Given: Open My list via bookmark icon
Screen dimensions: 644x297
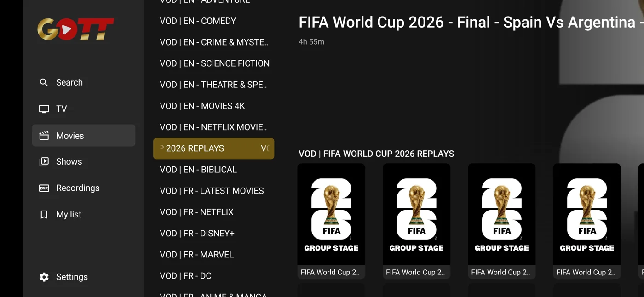Looking at the screenshot, I should pyautogui.click(x=44, y=215).
